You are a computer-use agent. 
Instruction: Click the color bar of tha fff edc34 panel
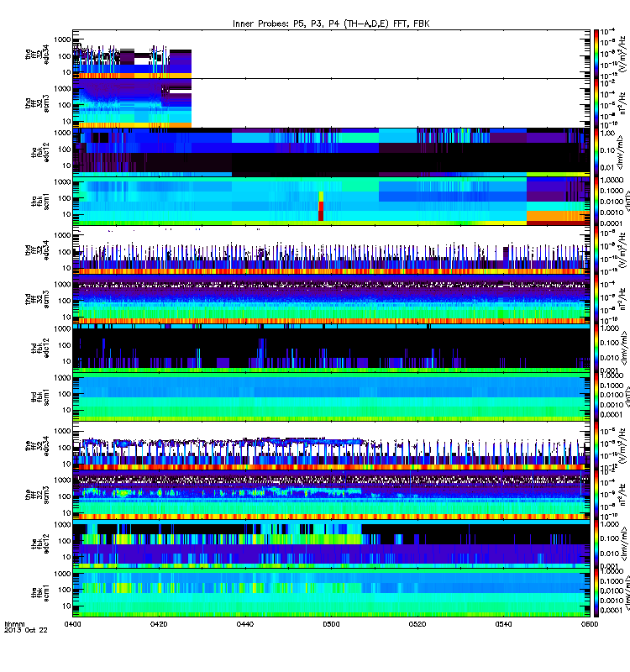point(596,54)
